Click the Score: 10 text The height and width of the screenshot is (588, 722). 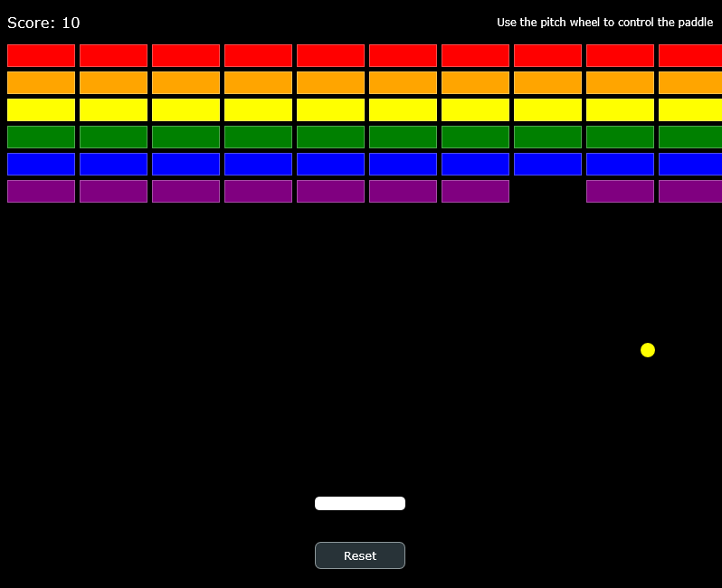[x=43, y=23]
